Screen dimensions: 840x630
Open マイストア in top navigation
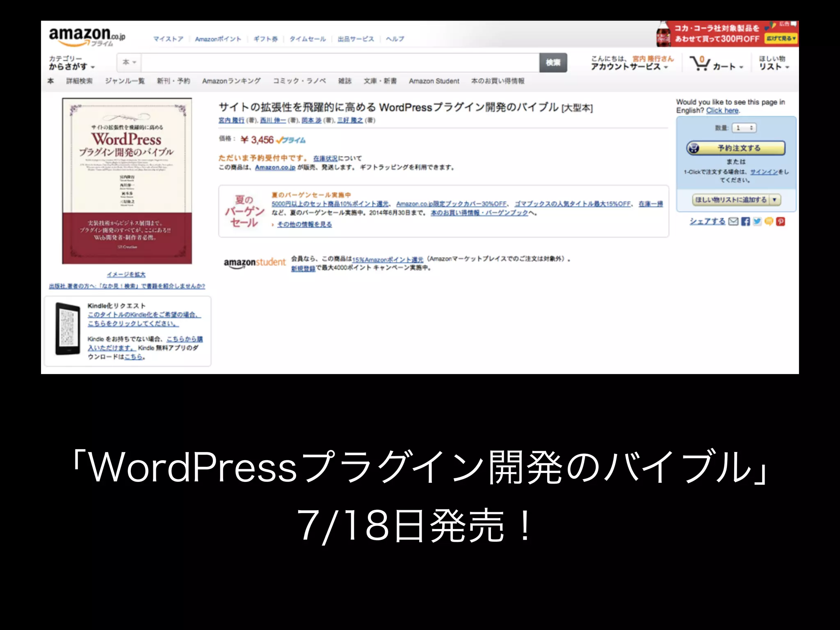168,39
